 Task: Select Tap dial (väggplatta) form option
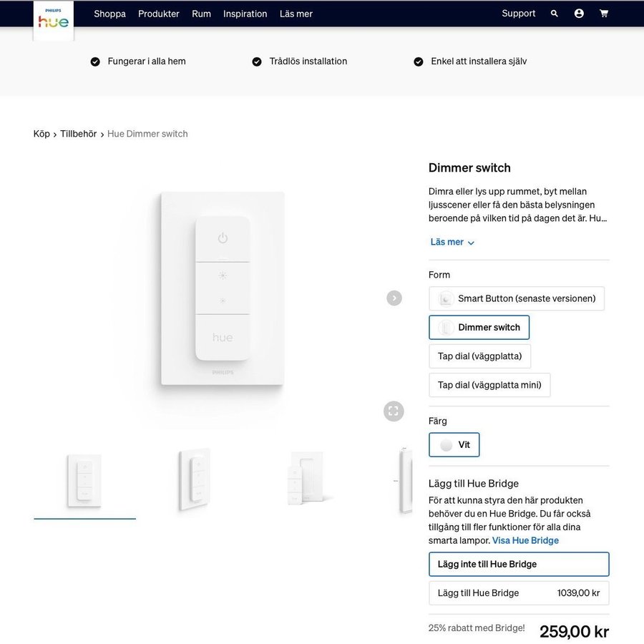click(479, 356)
